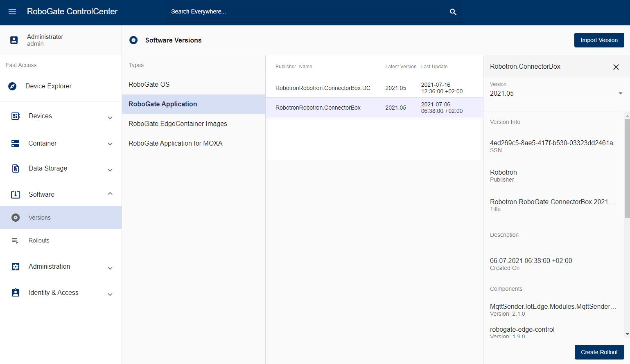Click the MqttSender.IotEdge.Modules component entry
This screenshot has width=630, height=364.
pyautogui.click(x=553, y=310)
